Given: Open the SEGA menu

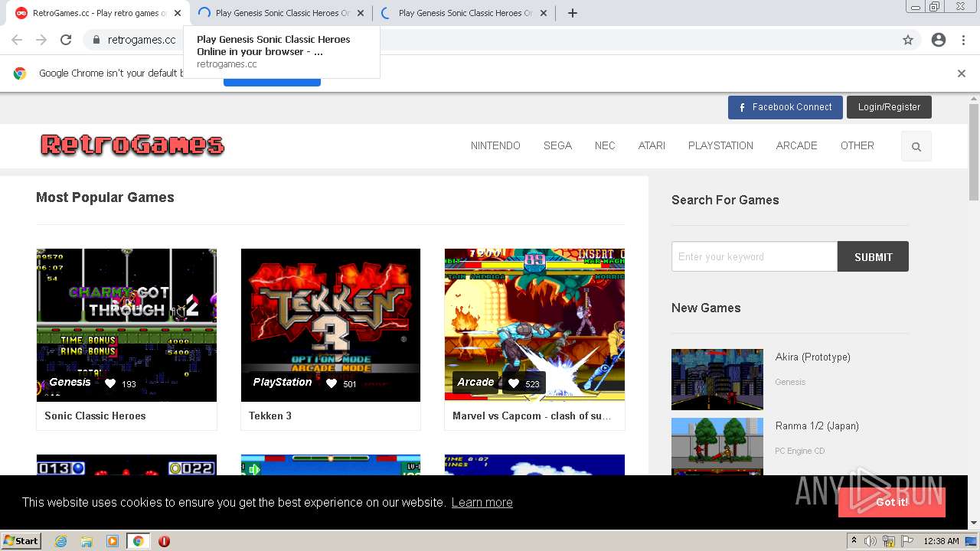Looking at the screenshot, I should tap(557, 145).
